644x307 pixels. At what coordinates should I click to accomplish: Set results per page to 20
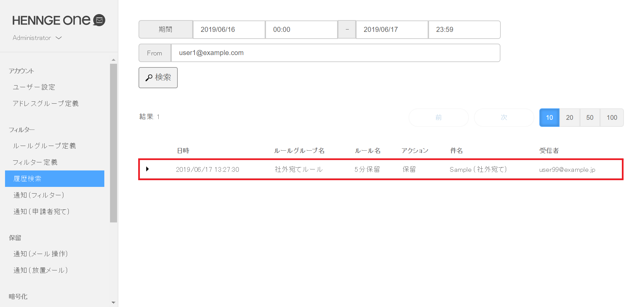click(x=570, y=117)
